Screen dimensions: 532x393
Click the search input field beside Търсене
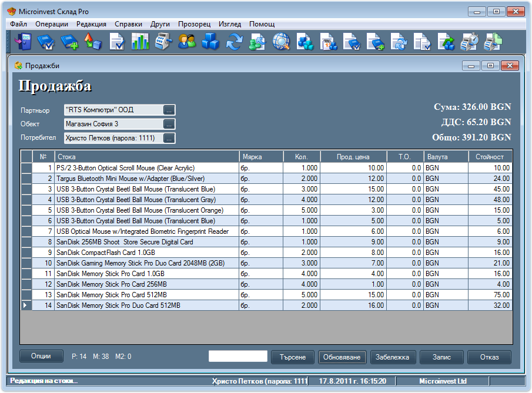[x=238, y=356]
